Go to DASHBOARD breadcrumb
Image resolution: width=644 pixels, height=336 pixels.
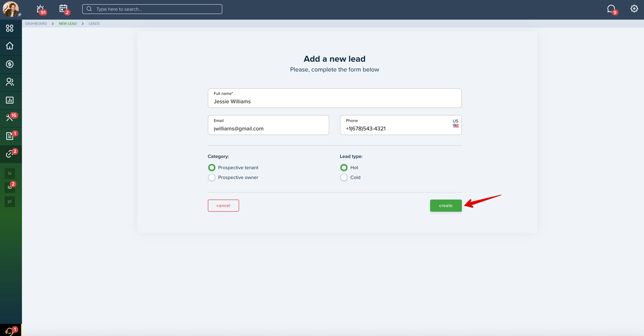coord(36,24)
